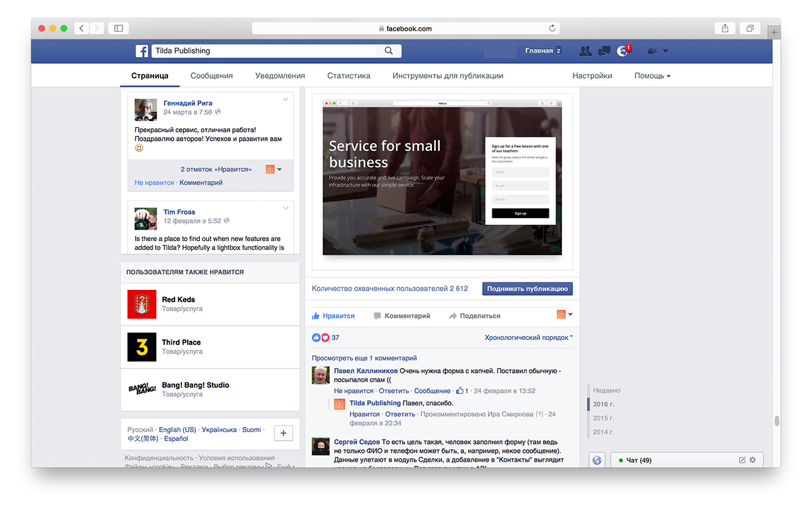
Task: Click Safari share icon
Action: (x=724, y=28)
